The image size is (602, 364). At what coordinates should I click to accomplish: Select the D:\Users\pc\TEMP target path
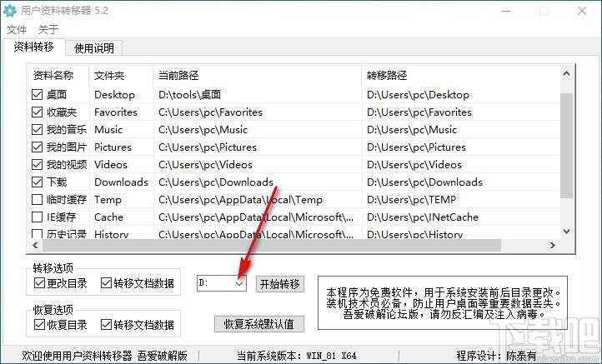point(461,199)
